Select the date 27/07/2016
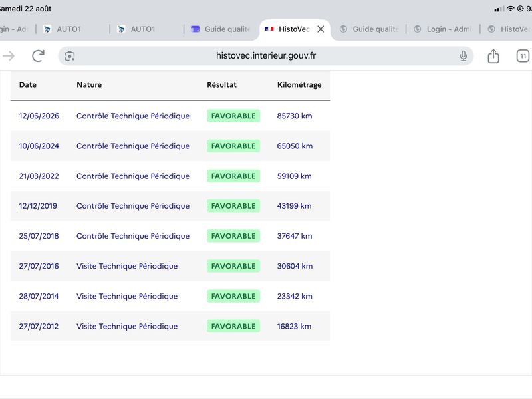The height and width of the screenshot is (399, 532). click(39, 266)
